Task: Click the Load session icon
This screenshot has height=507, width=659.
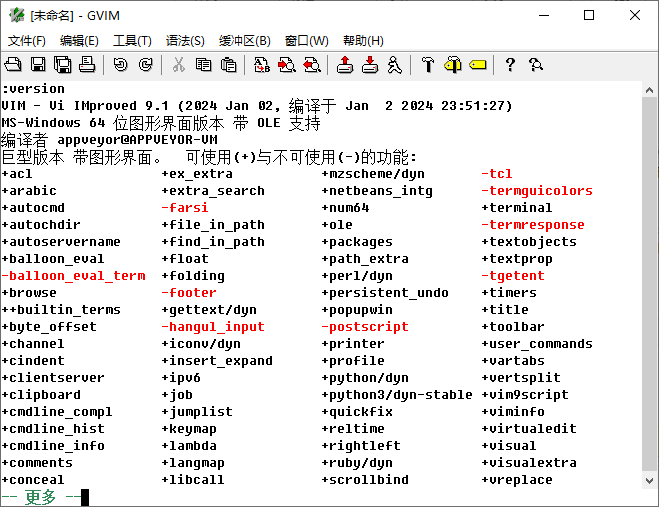Action: click(344, 65)
